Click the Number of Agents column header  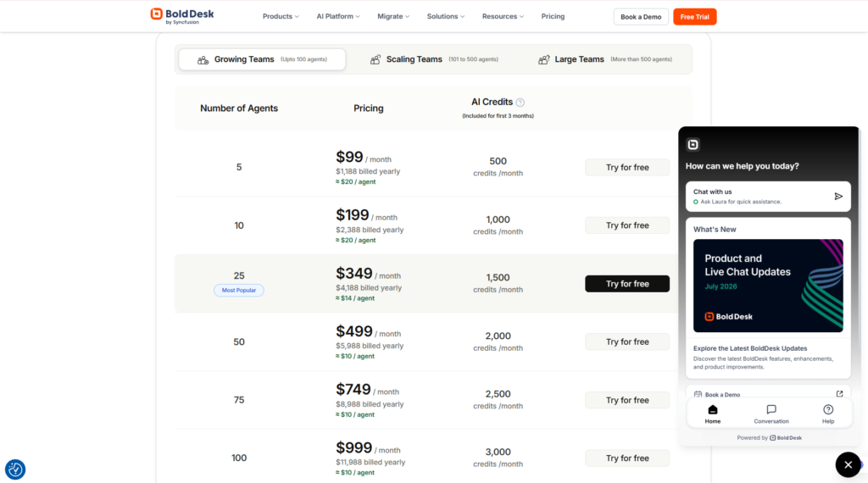pyautogui.click(x=238, y=108)
